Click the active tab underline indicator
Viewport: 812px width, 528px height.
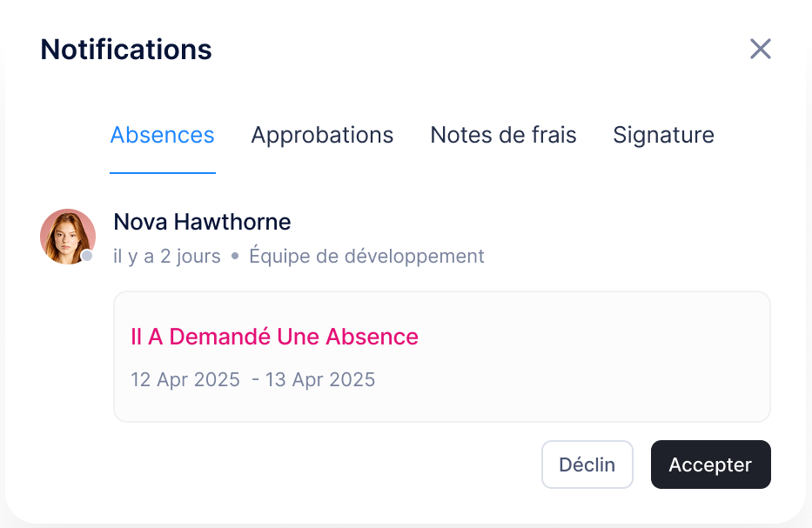pyautogui.click(x=162, y=173)
